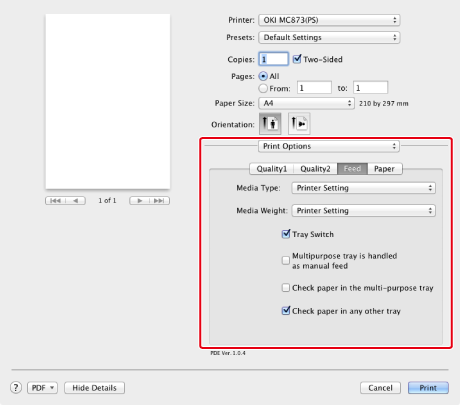Open the Printer dropdown

click(x=329, y=20)
